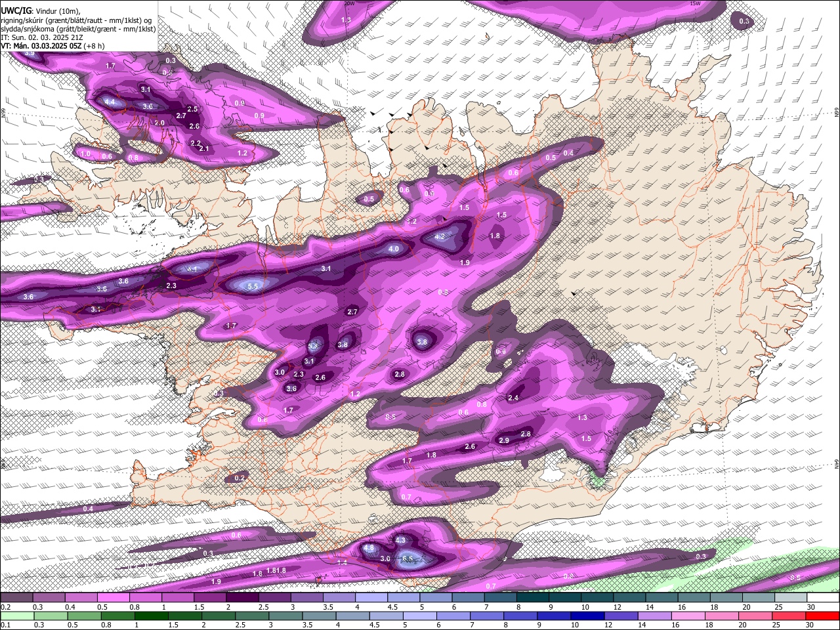Viewport: 840px width, 630px height.
Task: Click the 5.5 precipitation value on the map
Action: pos(253,287)
